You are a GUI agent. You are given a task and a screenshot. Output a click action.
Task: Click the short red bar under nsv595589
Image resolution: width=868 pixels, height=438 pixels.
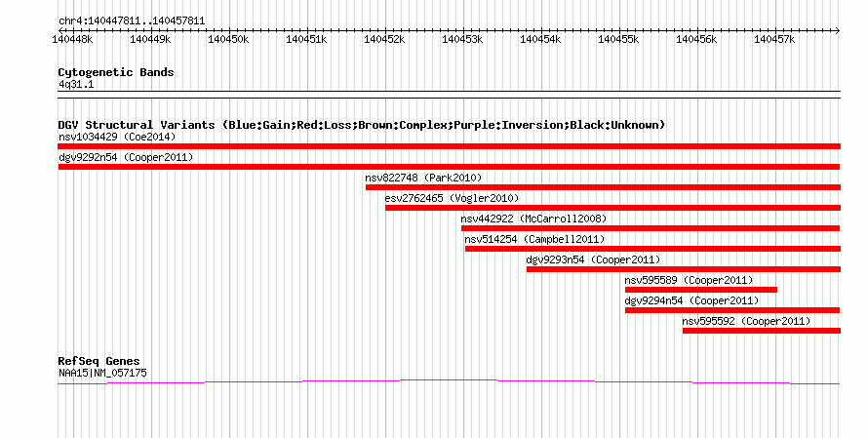point(701,290)
